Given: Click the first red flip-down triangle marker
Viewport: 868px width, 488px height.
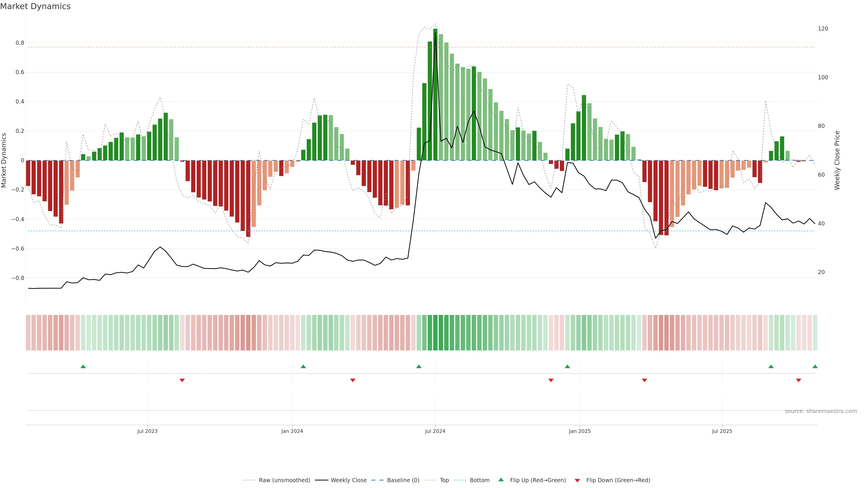Looking at the screenshot, I should point(182,380).
